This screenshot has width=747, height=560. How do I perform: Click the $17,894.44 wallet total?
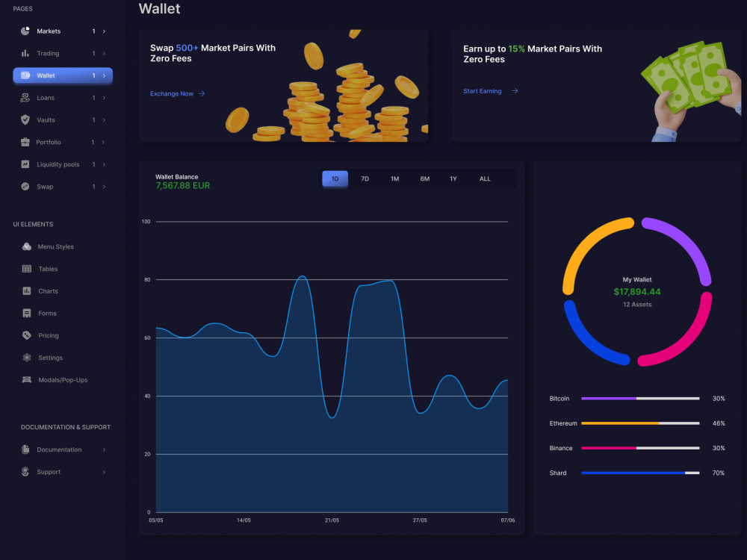(637, 292)
